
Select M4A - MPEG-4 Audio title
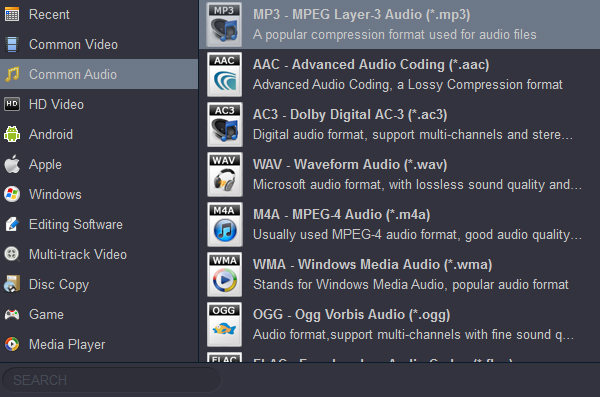click(x=341, y=214)
